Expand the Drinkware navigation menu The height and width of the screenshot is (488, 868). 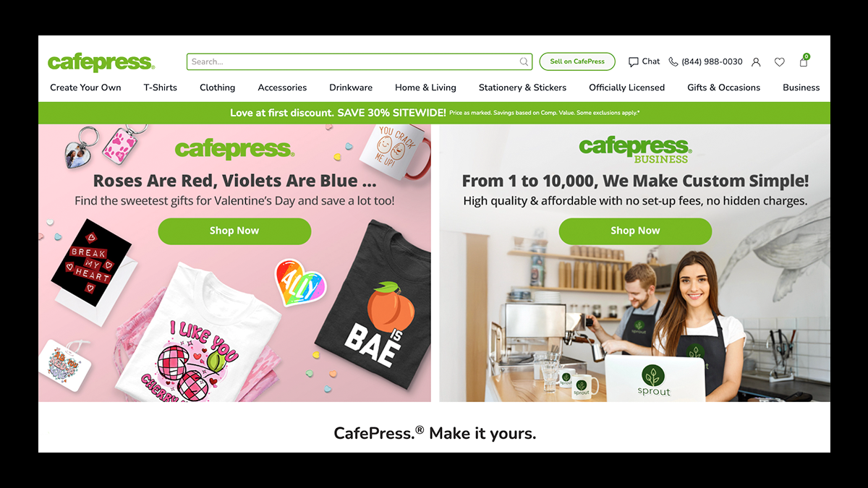(x=351, y=87)
